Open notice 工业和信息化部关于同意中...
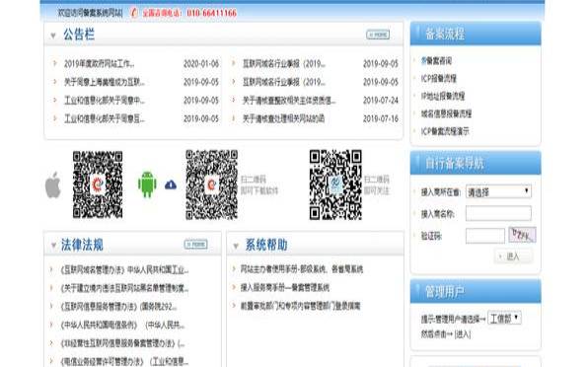The width and height of the screenshot is (588, 367). (x=105, y=101)
